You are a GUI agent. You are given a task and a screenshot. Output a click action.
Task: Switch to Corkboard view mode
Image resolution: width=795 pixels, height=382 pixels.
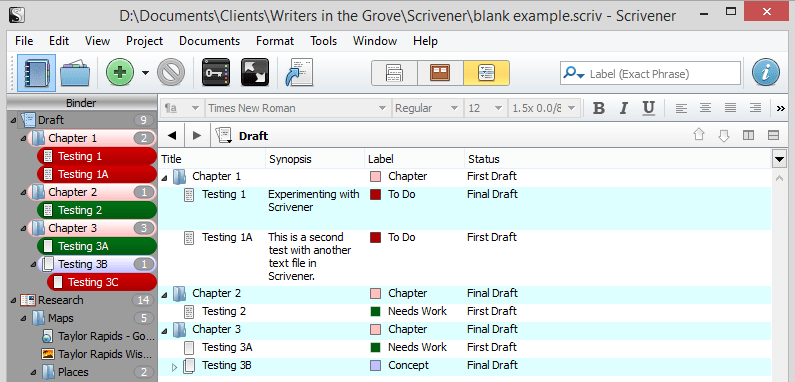(x=440, y=74)
